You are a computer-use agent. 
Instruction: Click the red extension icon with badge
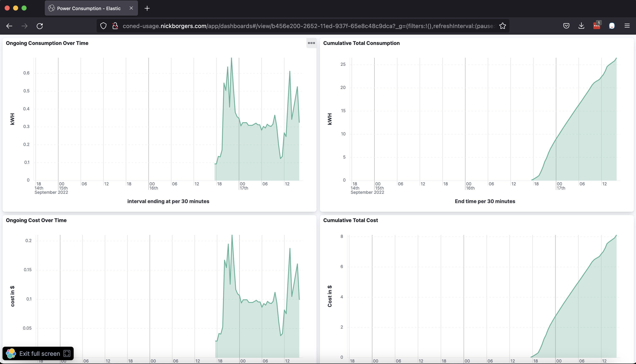(597, 26)
